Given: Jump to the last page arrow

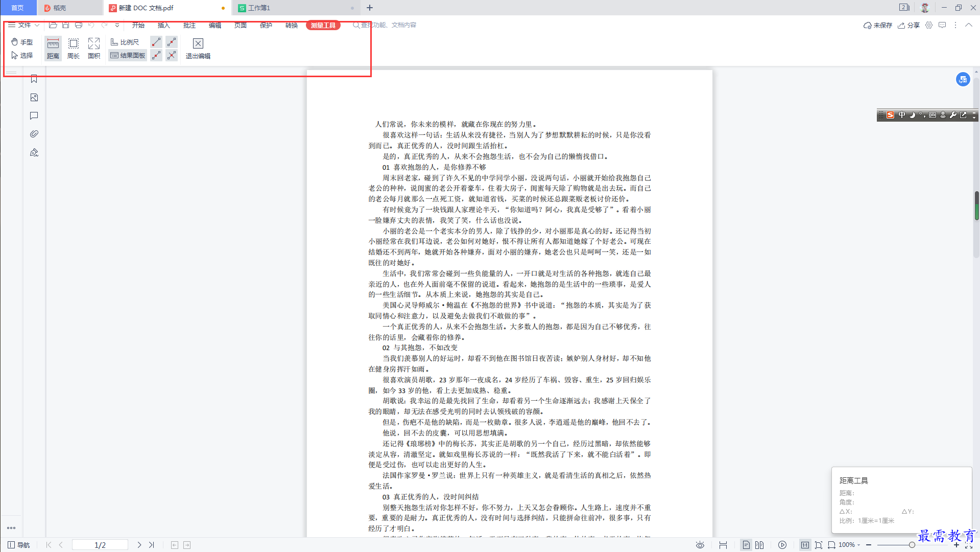Looking at the screenshot, I should click(x=152, y=545).
